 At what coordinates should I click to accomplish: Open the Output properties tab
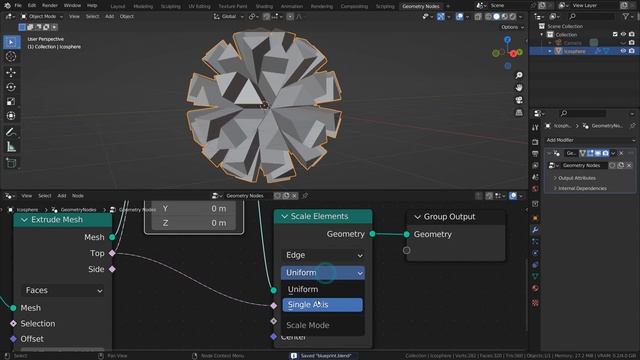[x=535, y=154]
